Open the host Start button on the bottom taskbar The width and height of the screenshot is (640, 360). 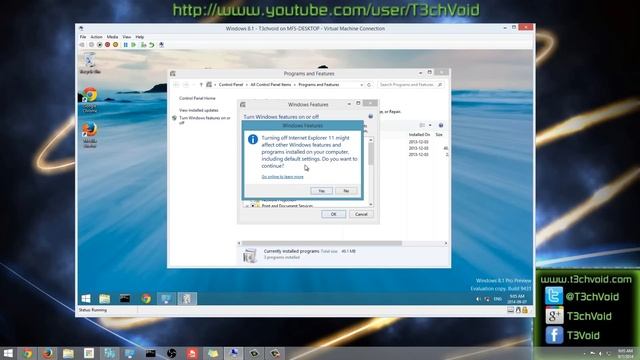point(8,353)
